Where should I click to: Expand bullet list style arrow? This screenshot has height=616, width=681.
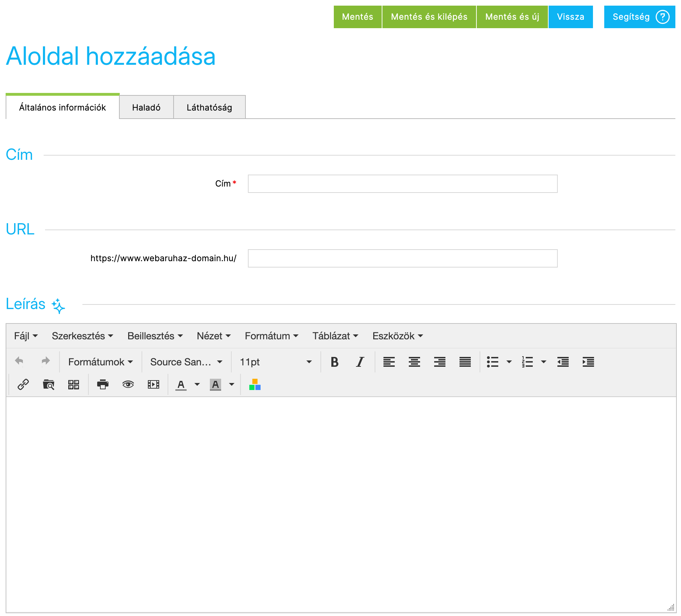click(509, 362)
